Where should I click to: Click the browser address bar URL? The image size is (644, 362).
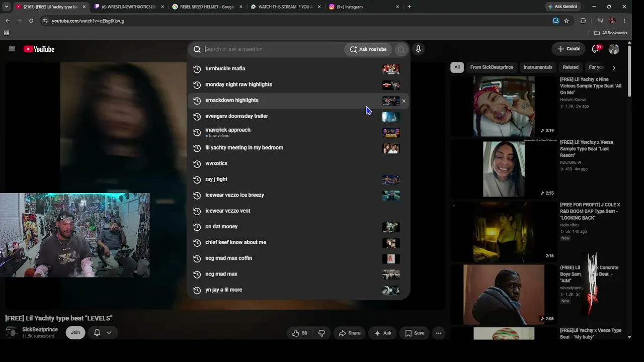[88, 21]
